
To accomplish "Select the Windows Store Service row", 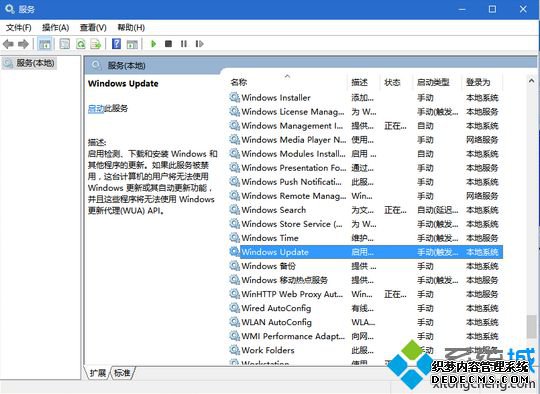I will [x=366, y=224].
